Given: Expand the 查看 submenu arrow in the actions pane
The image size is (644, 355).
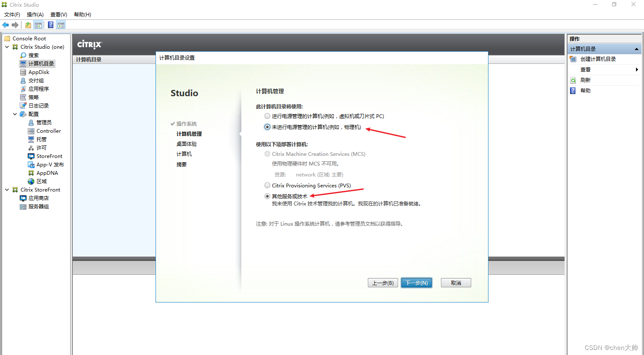Looking at the screenshot, I should click(x=637, y=69).
